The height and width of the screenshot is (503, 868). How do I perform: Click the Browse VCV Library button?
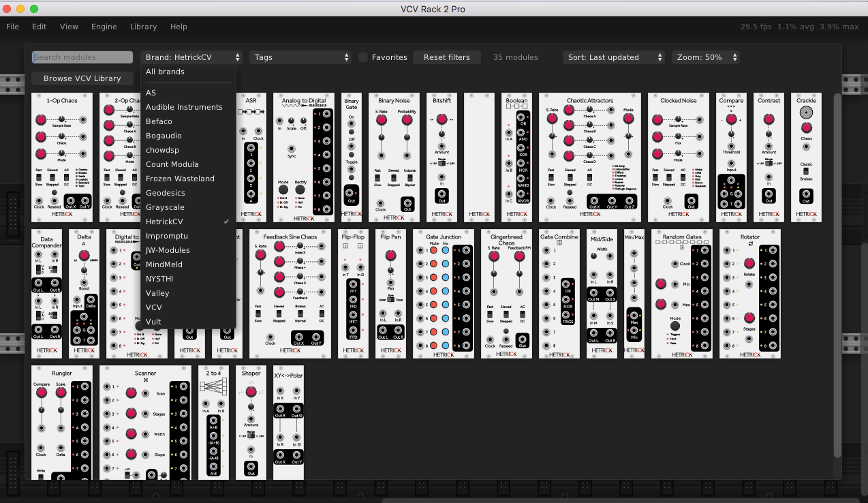(82, 78)
